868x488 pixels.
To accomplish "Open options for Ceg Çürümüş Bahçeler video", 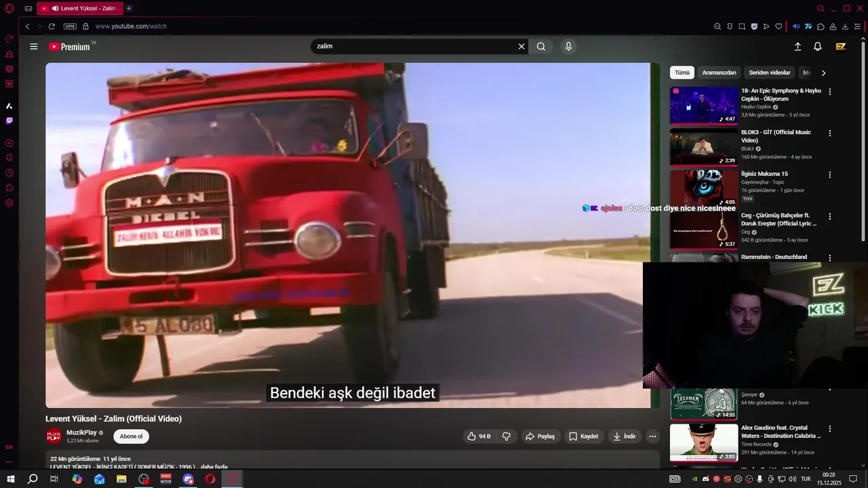I will coord(829,216).
